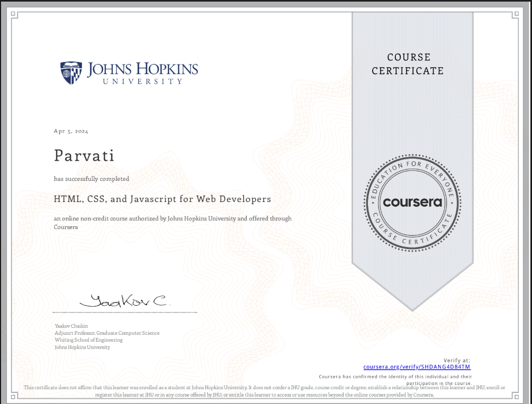Click the 'Coursera has confirmed the identity' note
The width and height of the screenshot is (532, 404).
coord(395,380)
